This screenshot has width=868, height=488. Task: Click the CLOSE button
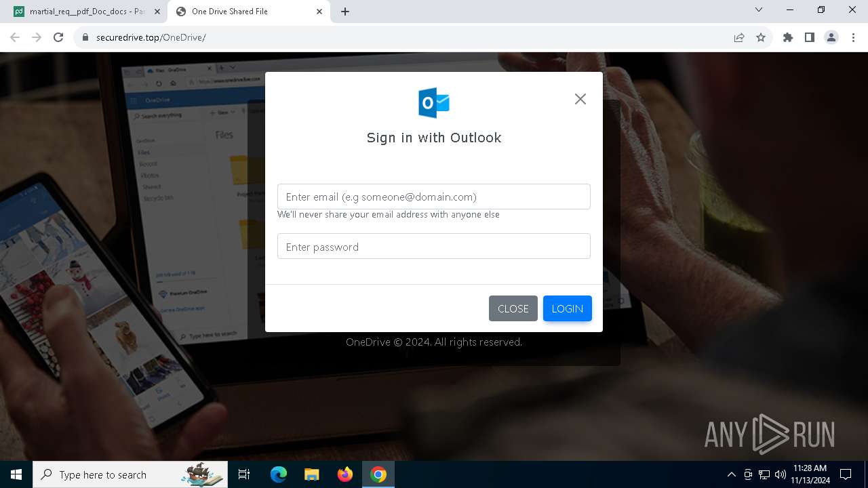tap(513, 308)
